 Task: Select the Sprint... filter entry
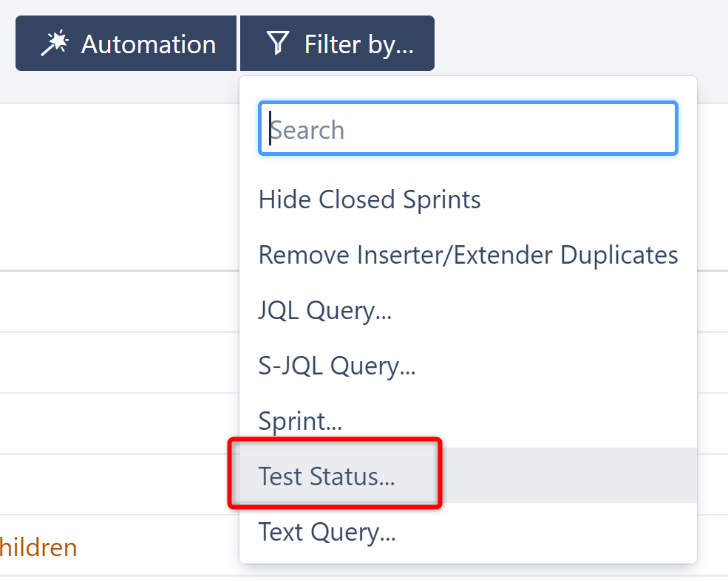pos(300,421)
